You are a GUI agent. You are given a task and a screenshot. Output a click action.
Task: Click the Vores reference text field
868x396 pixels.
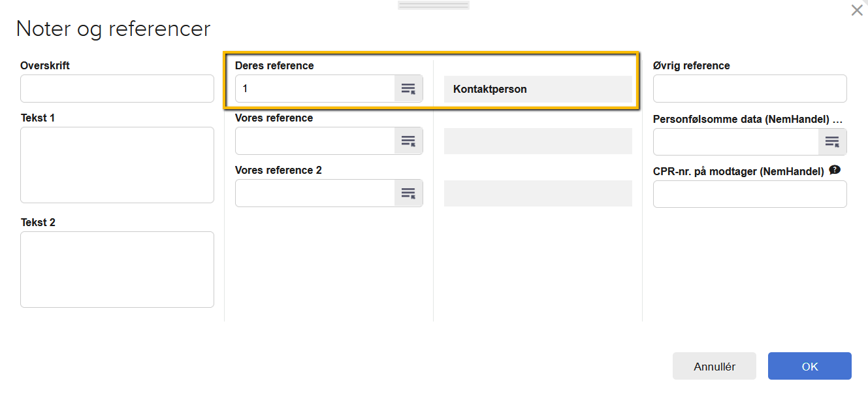point(315,141)
